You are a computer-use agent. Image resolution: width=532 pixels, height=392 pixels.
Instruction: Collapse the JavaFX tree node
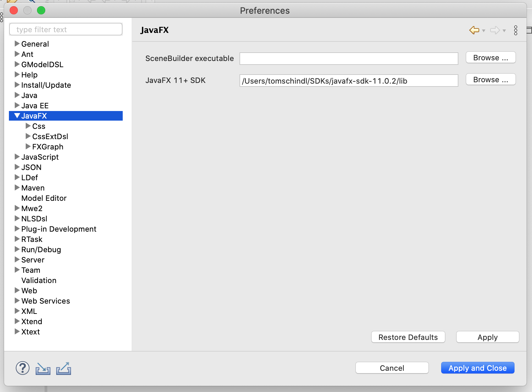(x=17, y=116)
